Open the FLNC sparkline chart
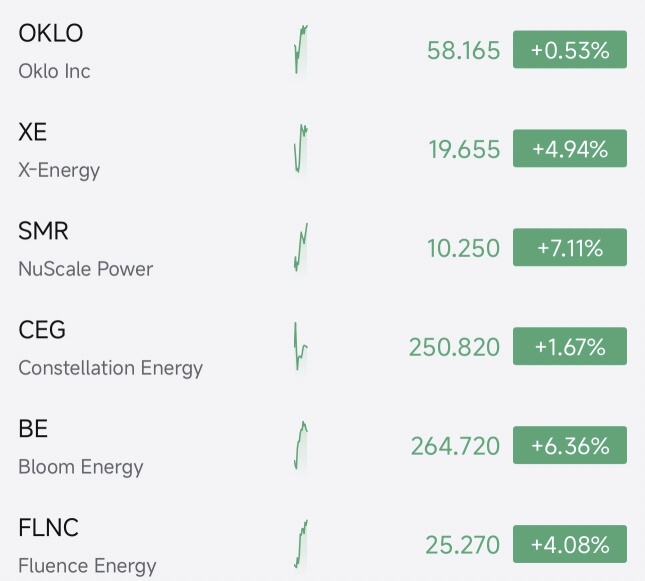Screen dimensions: 645x581 click(x=301, y=544)
